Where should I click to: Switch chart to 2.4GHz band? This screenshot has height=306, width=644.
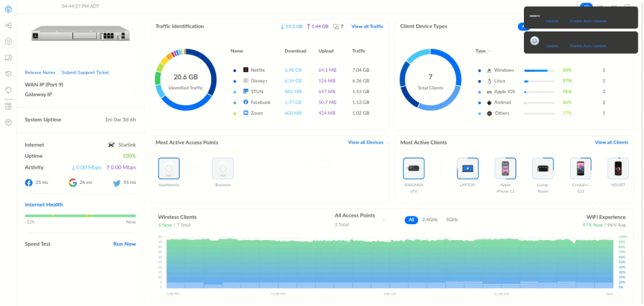430,220
